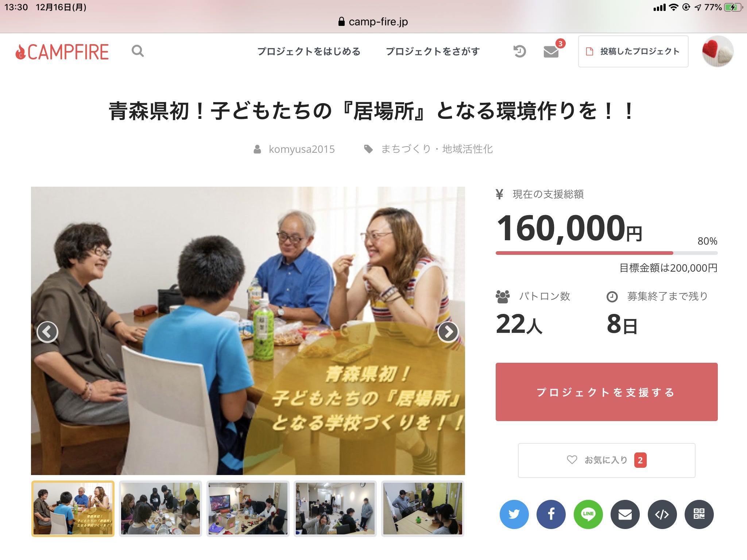Show previous slideshow image arrow

click(47, 332)
